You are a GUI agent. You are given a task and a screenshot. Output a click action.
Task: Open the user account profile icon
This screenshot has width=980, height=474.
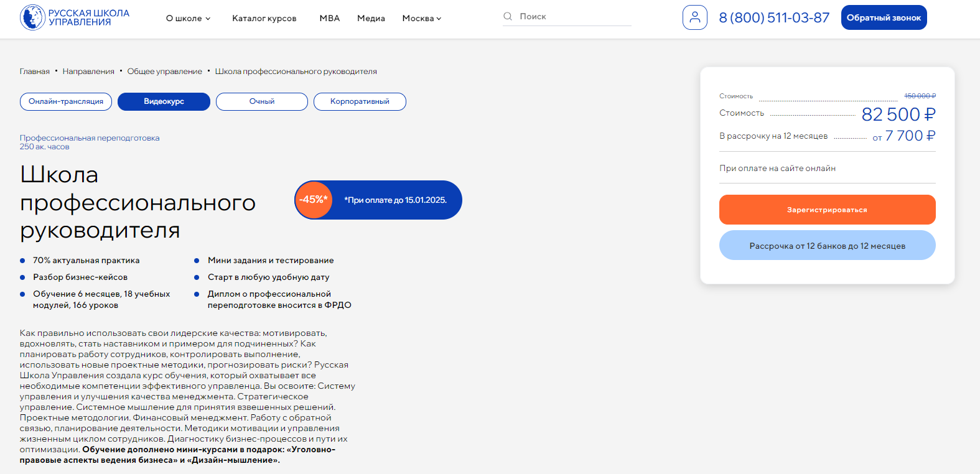coord(695,17)
